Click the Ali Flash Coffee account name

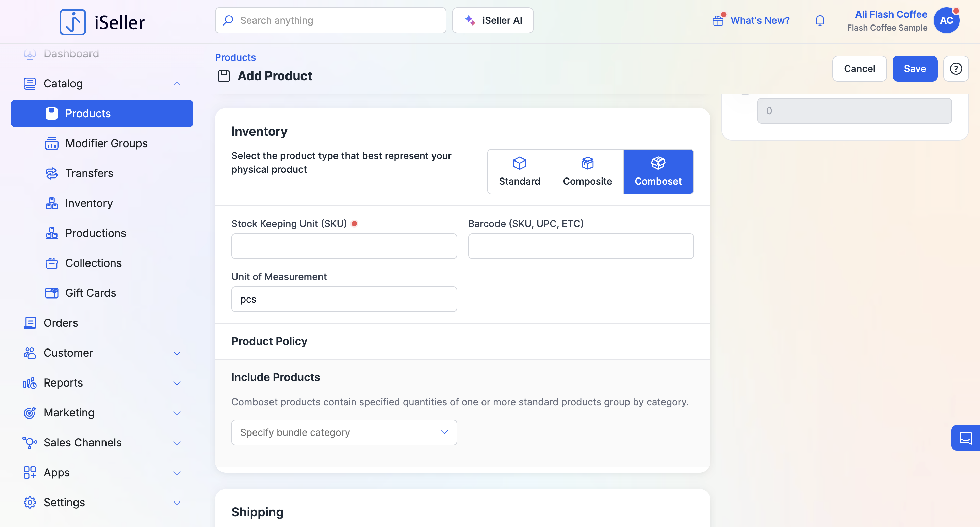[891, 14]
